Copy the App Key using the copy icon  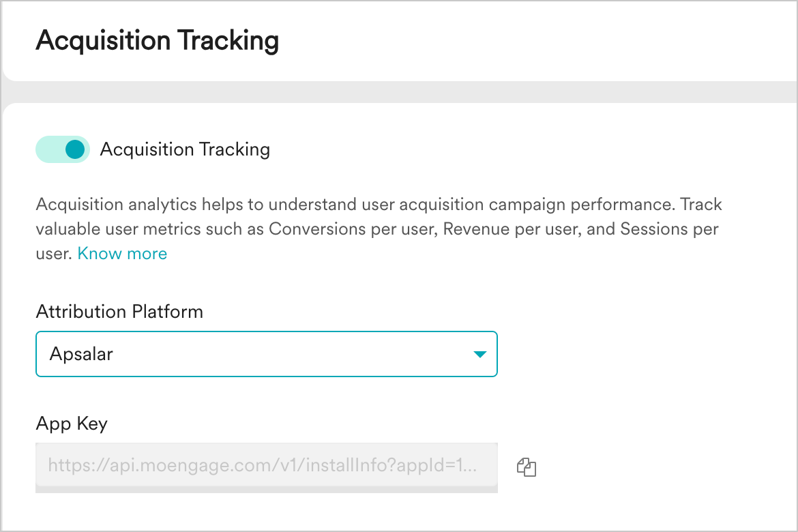[x=527, y=467]
